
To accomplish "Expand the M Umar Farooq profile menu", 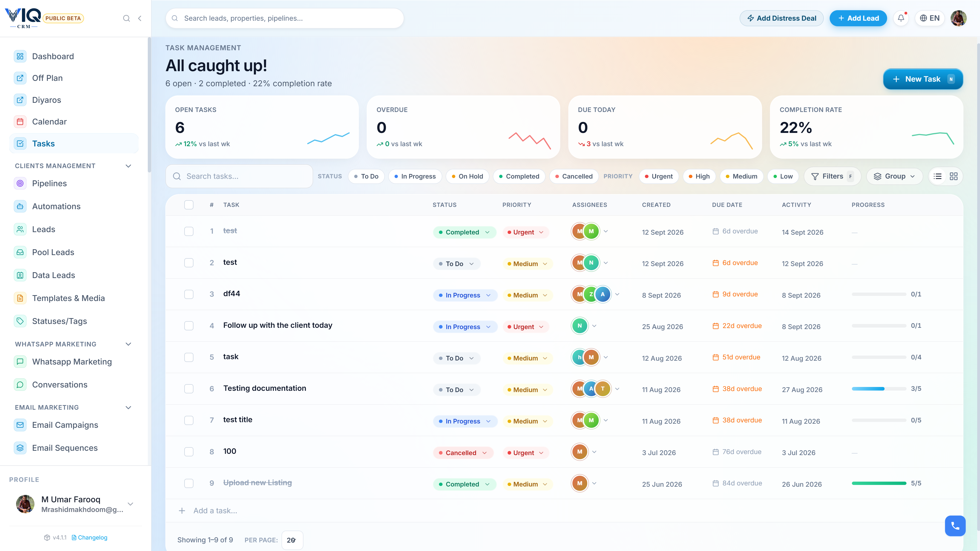I will click(x=130, y=504).
